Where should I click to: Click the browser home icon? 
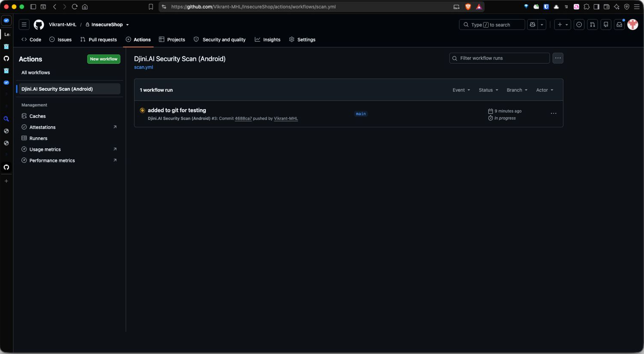(x=85, y=7)
